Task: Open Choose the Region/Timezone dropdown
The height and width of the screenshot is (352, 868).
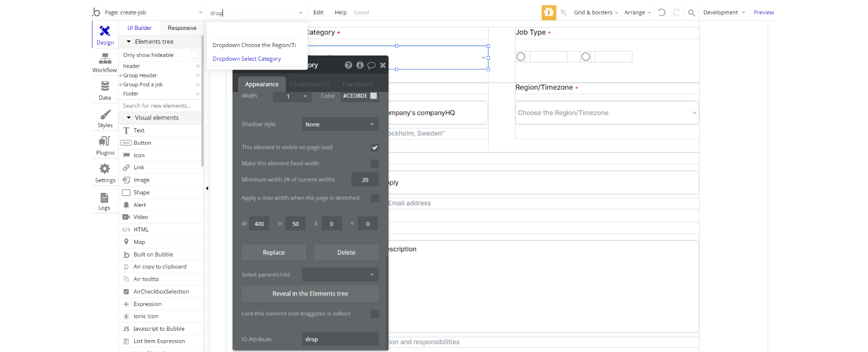Action: coord(607,113)
